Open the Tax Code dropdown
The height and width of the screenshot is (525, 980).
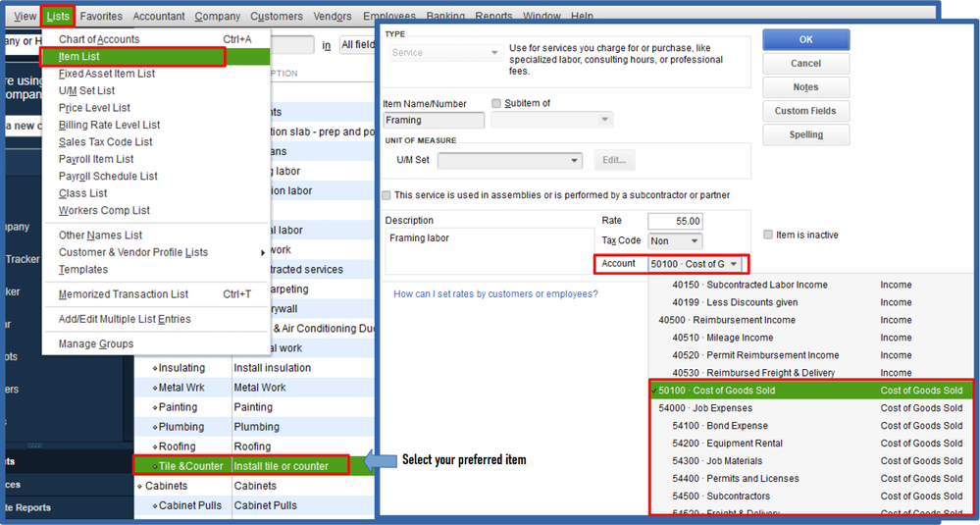[x=675, y=240]
